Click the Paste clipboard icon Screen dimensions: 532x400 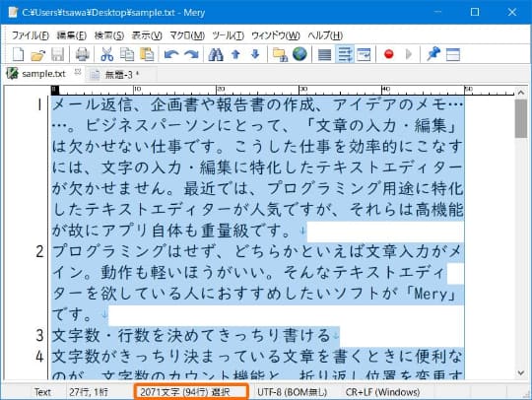click(x=147, y=54)
